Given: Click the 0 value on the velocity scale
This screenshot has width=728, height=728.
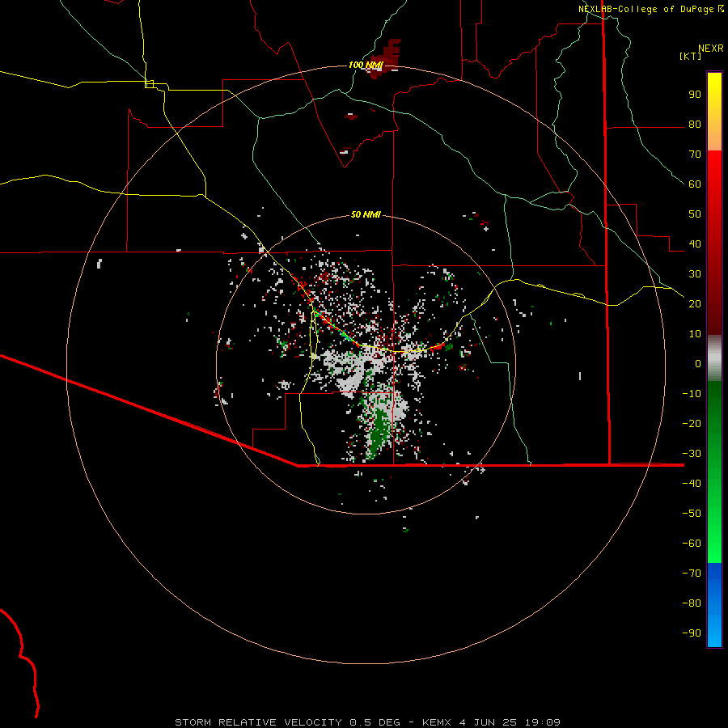Looking at the screenshot, I should tap(698, 363).
